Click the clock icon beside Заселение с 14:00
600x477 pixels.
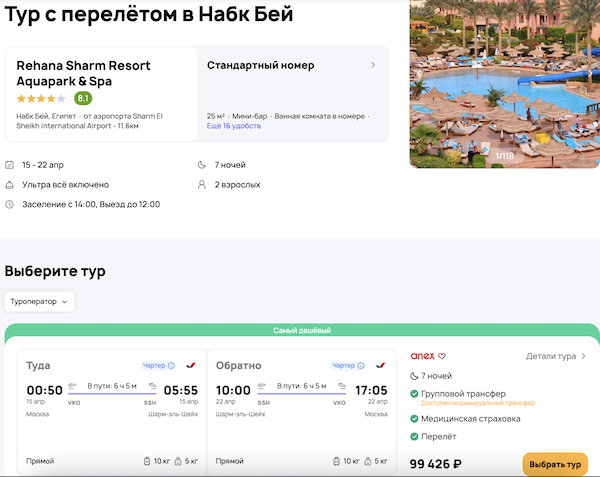(x=10, y=204)
